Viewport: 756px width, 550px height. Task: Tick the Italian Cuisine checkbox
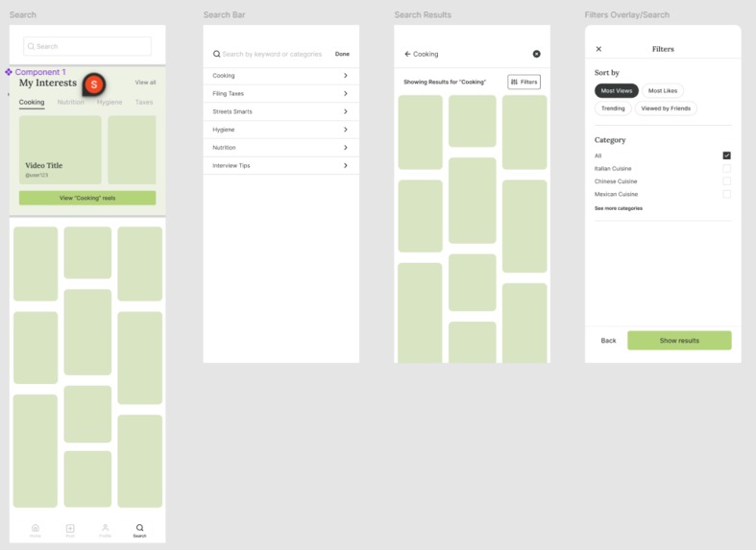[726, 168]
